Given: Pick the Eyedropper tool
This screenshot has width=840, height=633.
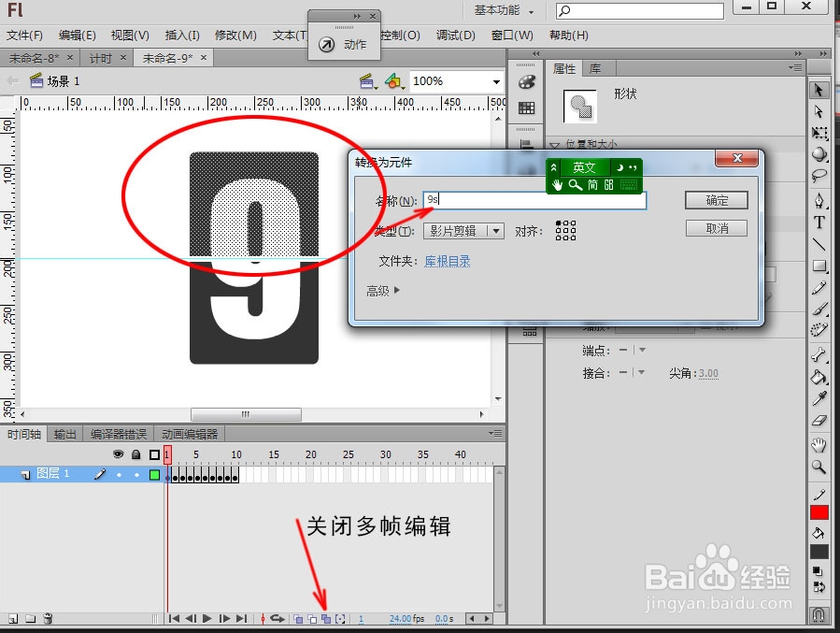Looking at the screenshot, I should click(819, 400).
